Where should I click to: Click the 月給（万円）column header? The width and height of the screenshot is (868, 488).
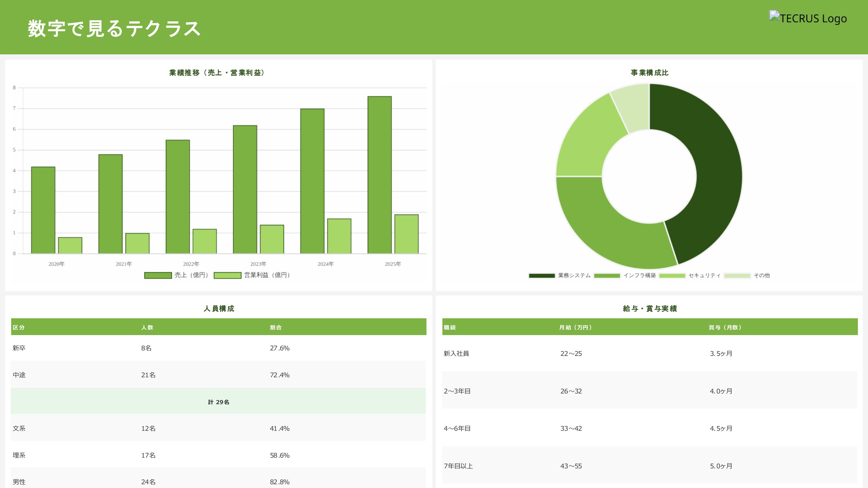pyautogui.click(x=575, y=327)
